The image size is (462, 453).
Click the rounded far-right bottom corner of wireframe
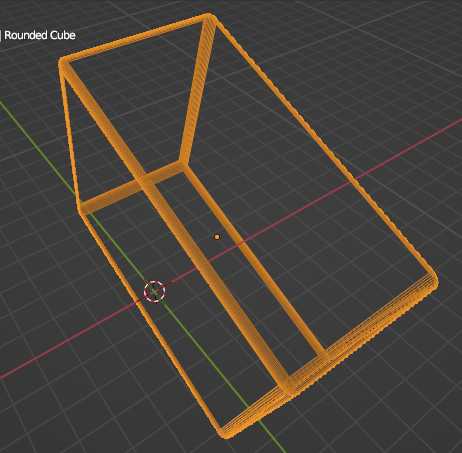[x=433, y=281]
